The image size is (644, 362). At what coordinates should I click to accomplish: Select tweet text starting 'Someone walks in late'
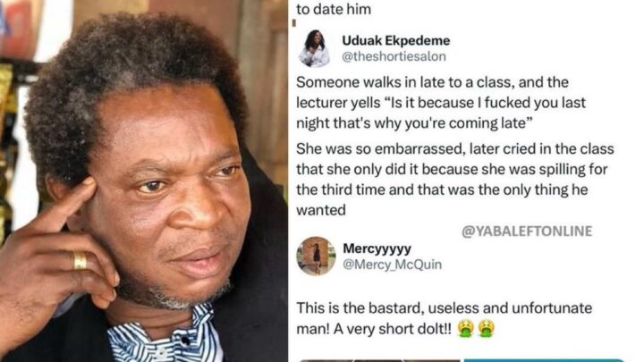tap(441, 103)
